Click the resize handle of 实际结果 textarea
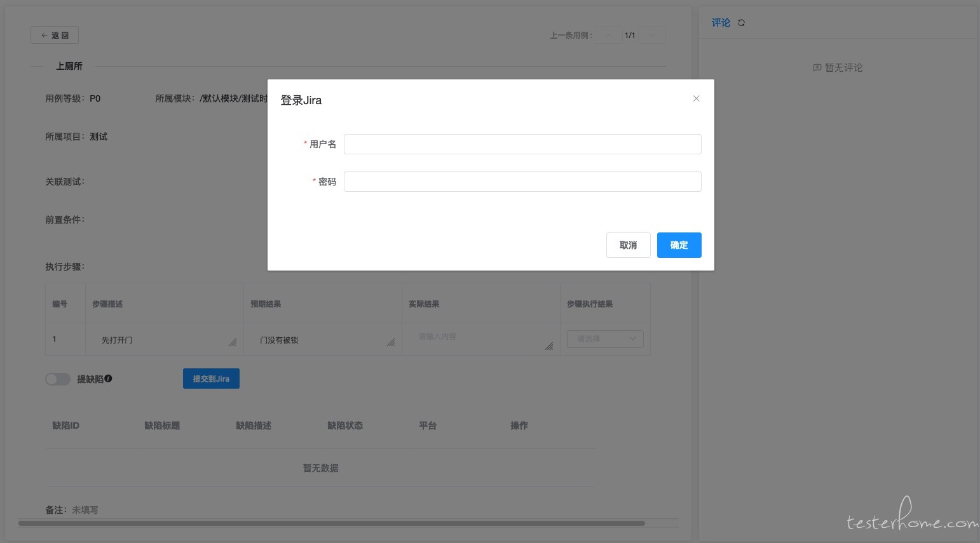The width and height of the screenshot is (980, 543). (549, 346)
